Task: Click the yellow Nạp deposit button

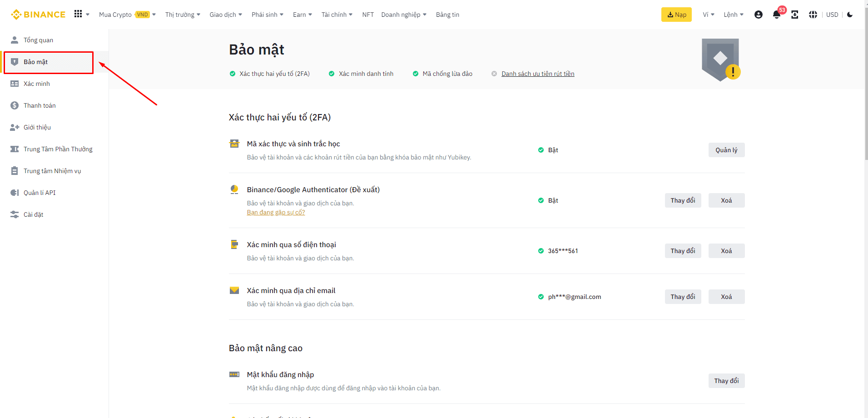Action: pyautogui.click(x=676, y=15)
